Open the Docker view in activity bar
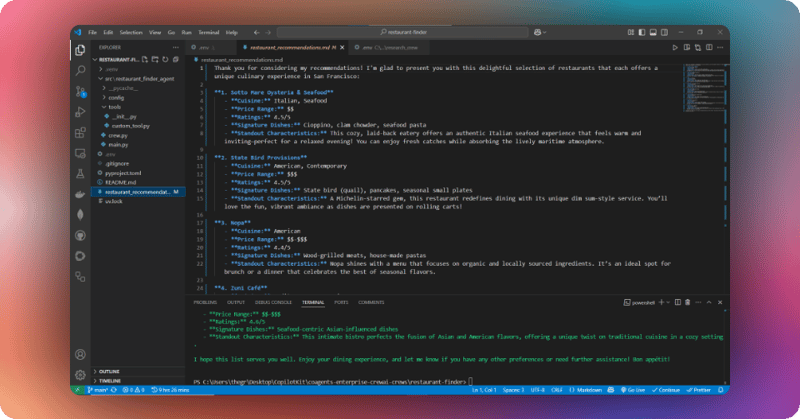Screen dimensions: 800x419 tap(80, 194)
